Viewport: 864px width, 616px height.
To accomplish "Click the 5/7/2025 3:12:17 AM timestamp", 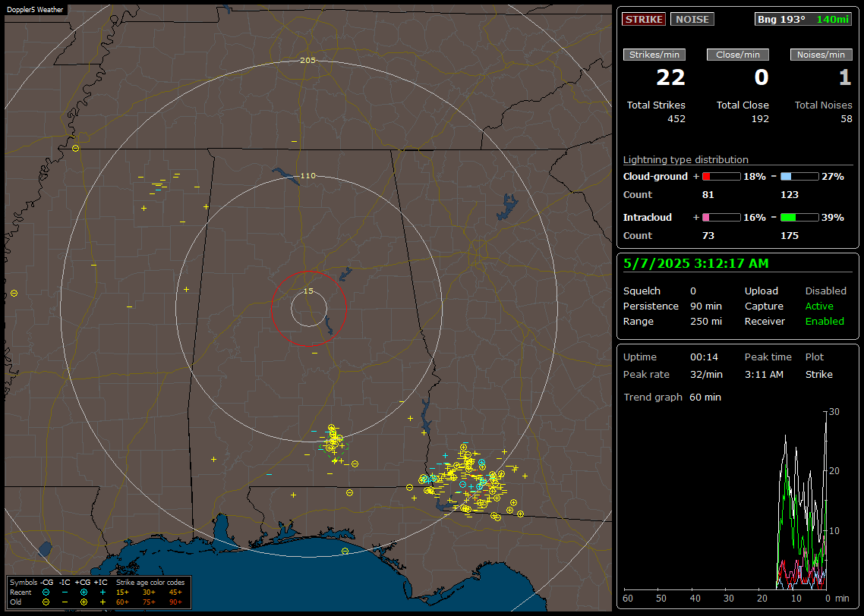I will pyautogui.click(x=695, y=264).
